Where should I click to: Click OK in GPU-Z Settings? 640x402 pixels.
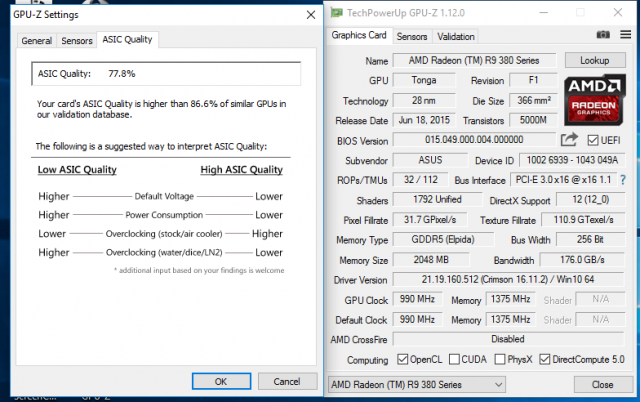pos(220,381)
